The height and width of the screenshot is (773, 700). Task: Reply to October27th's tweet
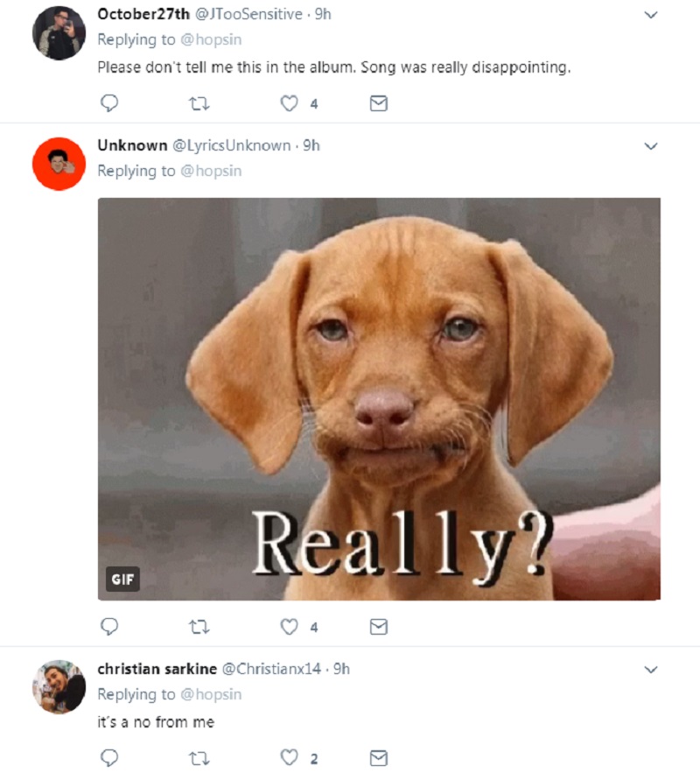coord(109,103)
